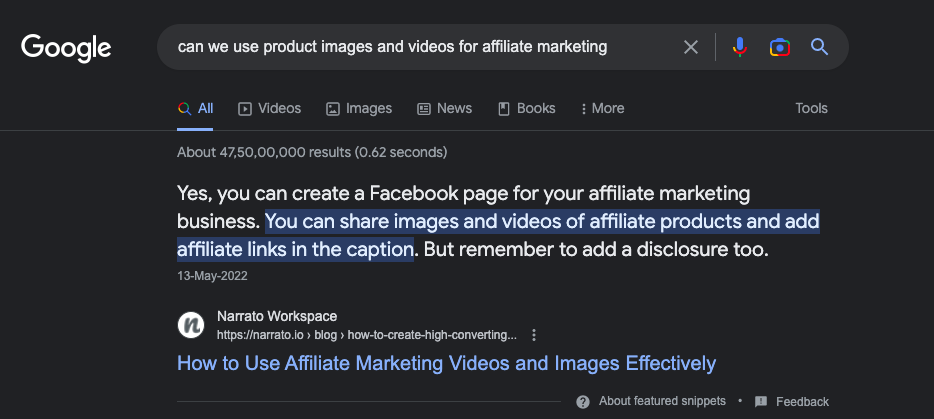The image size is (934, 419).
Task: Click the Feedback flag icon
Action: coord(761,401)
